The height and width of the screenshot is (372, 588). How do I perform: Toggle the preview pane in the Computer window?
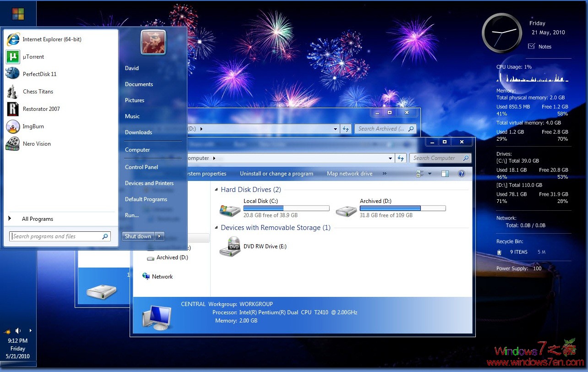(445, 174)
